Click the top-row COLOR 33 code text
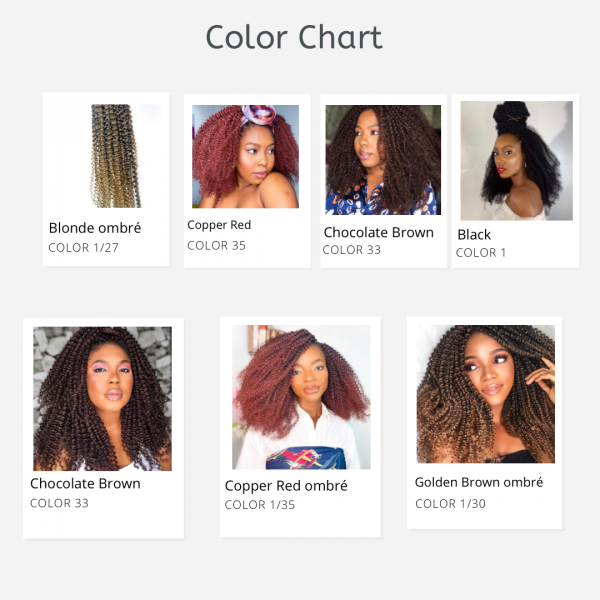Screen dimensions: 600x600 pos(351,250)
